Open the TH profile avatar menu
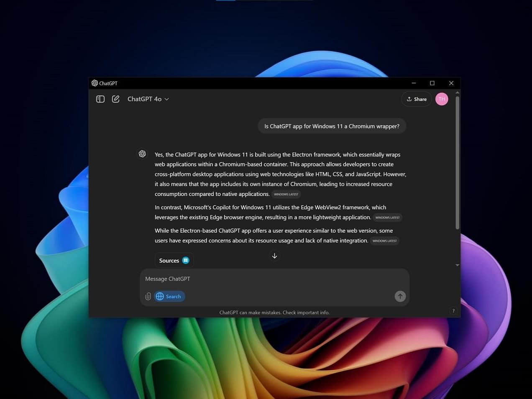 pyautogui.click(x=442, y=99)
